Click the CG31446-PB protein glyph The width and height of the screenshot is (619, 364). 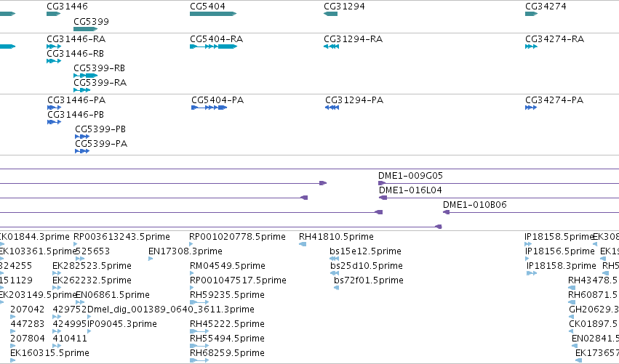(x=54, y=122)
